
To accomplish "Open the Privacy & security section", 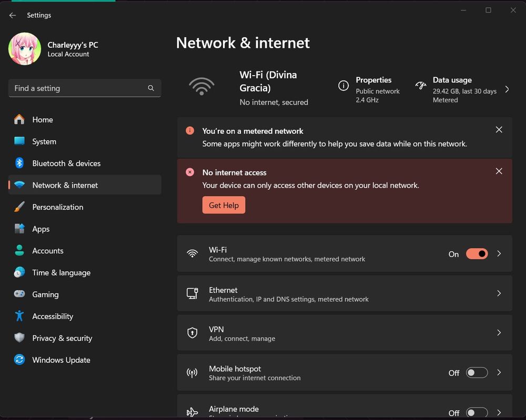I will pos(62,338).
